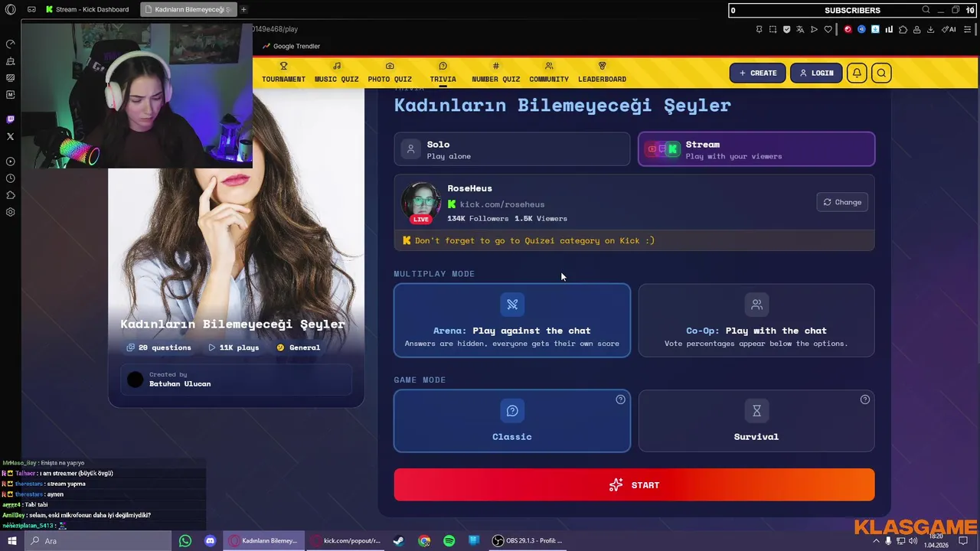The width and height of the screenshot is (980, 551).
Task: Click the 20 questions stat
Action: (158, 347)
